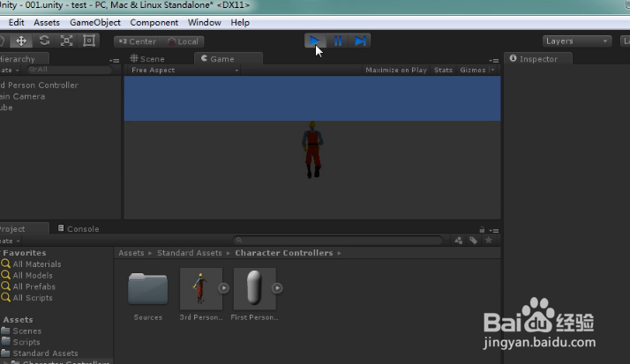This screenshot has height=364, width=630.
Task: Select Cube in Hierarchy
Action: click(x=6, y=108)
